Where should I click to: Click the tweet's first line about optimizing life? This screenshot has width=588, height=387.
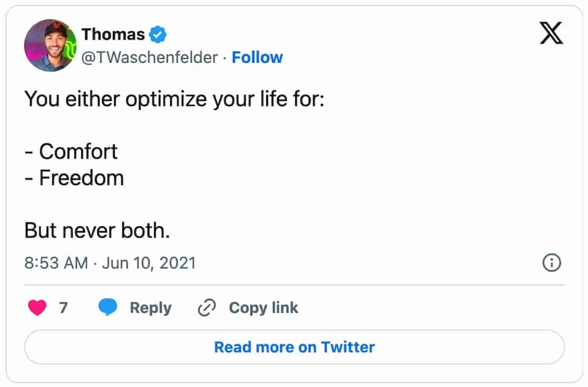tap(174, 99)
